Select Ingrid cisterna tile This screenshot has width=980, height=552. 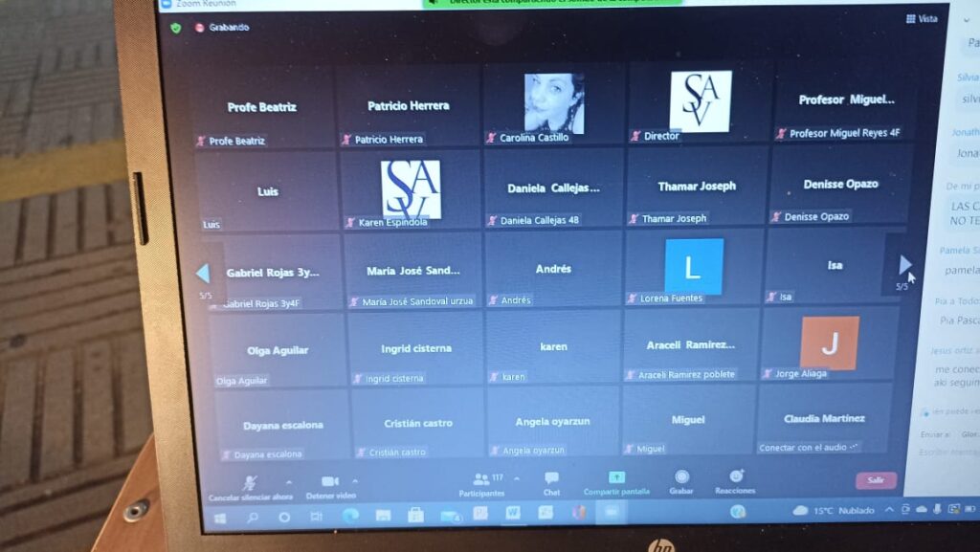(x=415, y=348)
